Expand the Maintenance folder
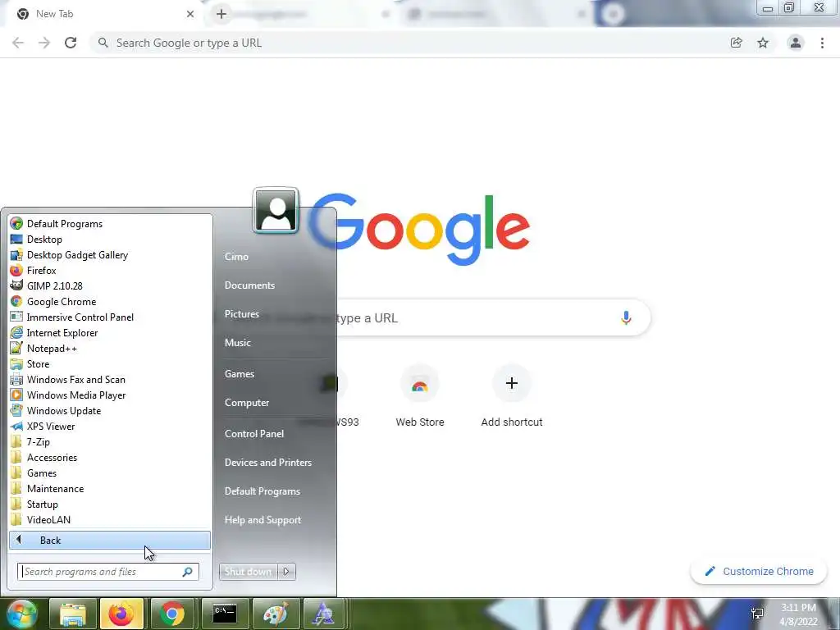 [110, 489]
